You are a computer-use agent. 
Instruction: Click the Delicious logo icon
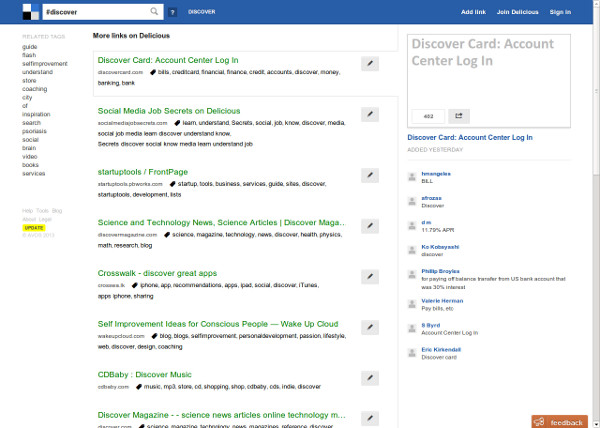[31, 12]
